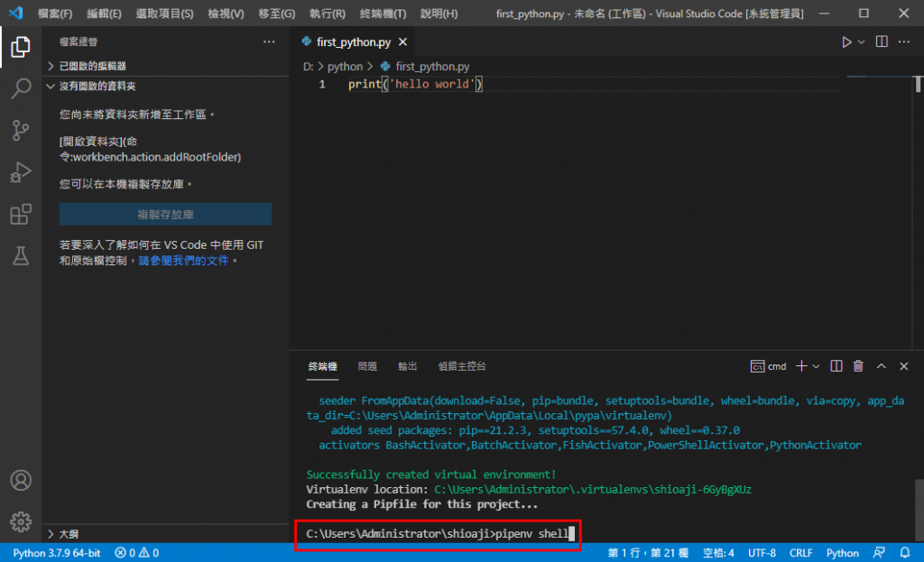Open the Run and Debug view
This screenshot has width=924, height=562.
pos(21,172)
